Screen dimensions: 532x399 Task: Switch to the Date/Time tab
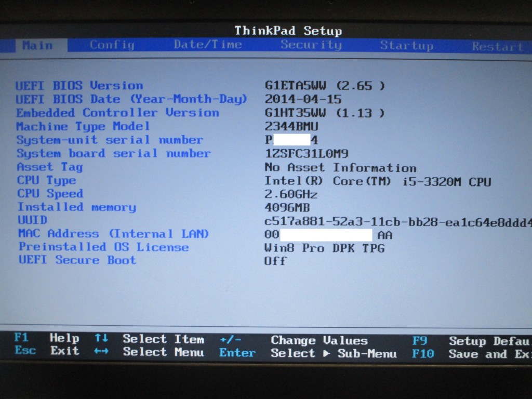pos(208,45)
